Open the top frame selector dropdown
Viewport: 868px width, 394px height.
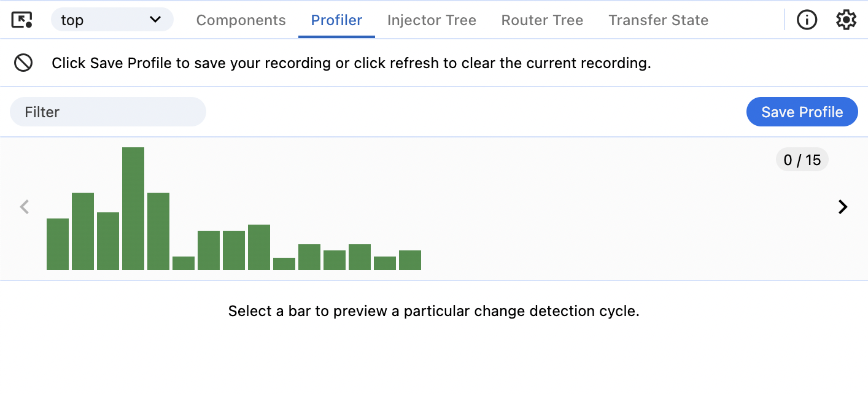click(x=104, y=20)
